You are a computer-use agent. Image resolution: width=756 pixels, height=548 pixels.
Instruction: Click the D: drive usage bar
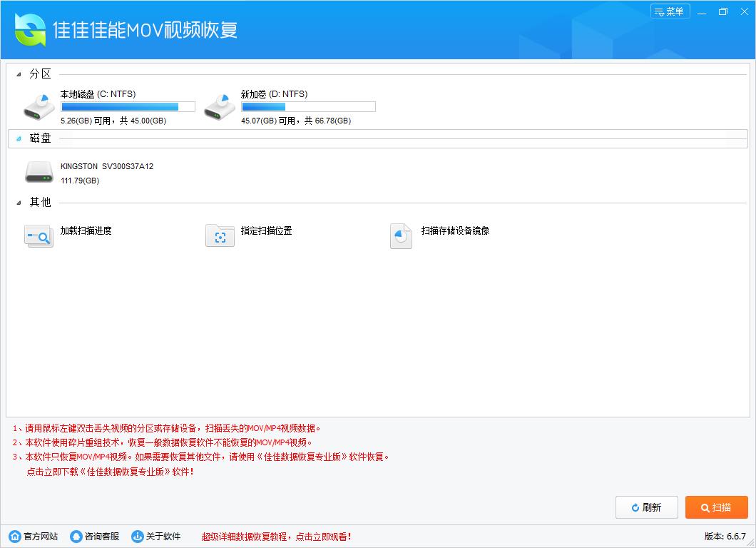click(308, 107)
